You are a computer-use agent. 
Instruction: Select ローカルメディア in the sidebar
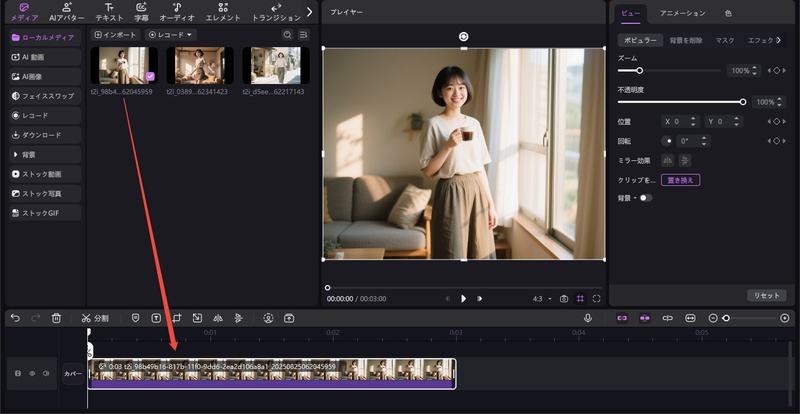click(45, 37)
